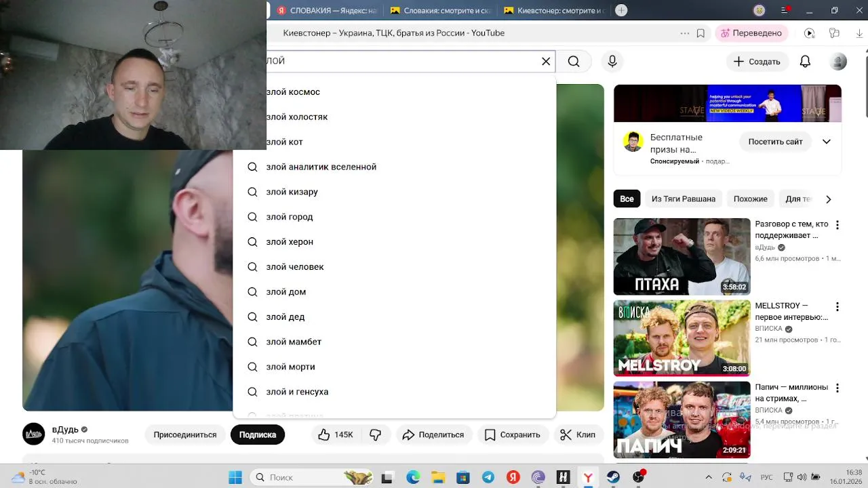868x488 pixels.
Task: Open Microsoft Edge from the taskbar
Action: coord(413,477)
